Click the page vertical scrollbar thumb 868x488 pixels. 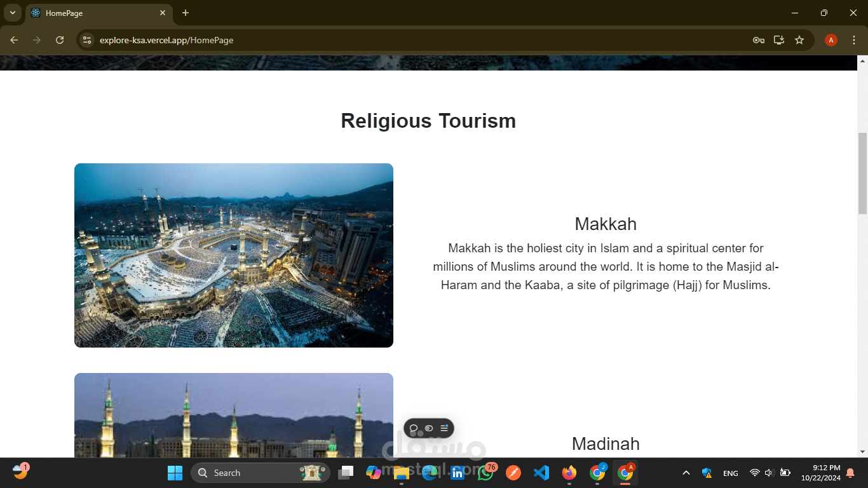pyautogui.click(x=862, y=173)
